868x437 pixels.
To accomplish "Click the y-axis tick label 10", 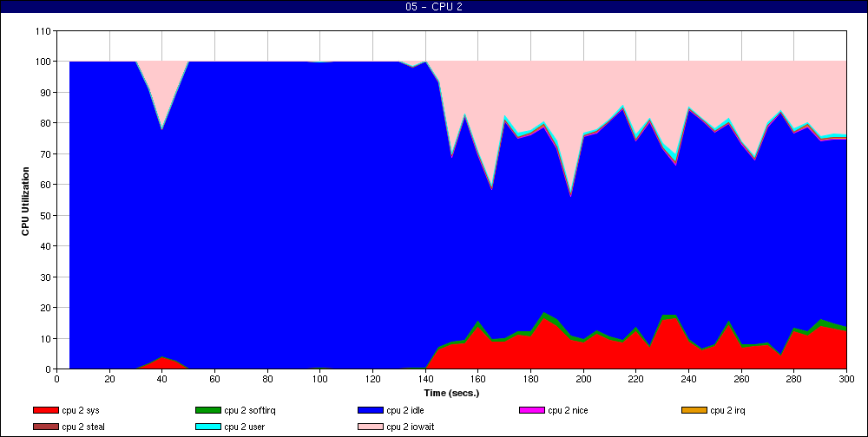I will pos(47,338).
